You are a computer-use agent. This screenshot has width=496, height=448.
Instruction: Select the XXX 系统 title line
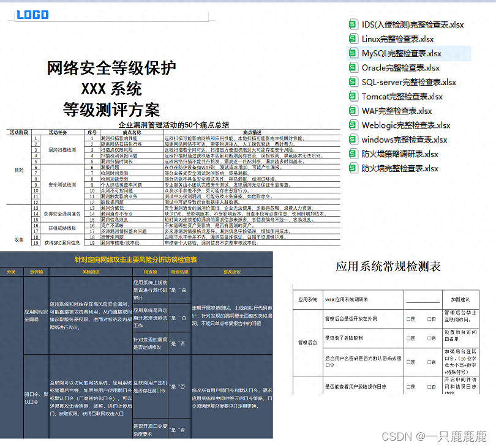pos(111,89)
